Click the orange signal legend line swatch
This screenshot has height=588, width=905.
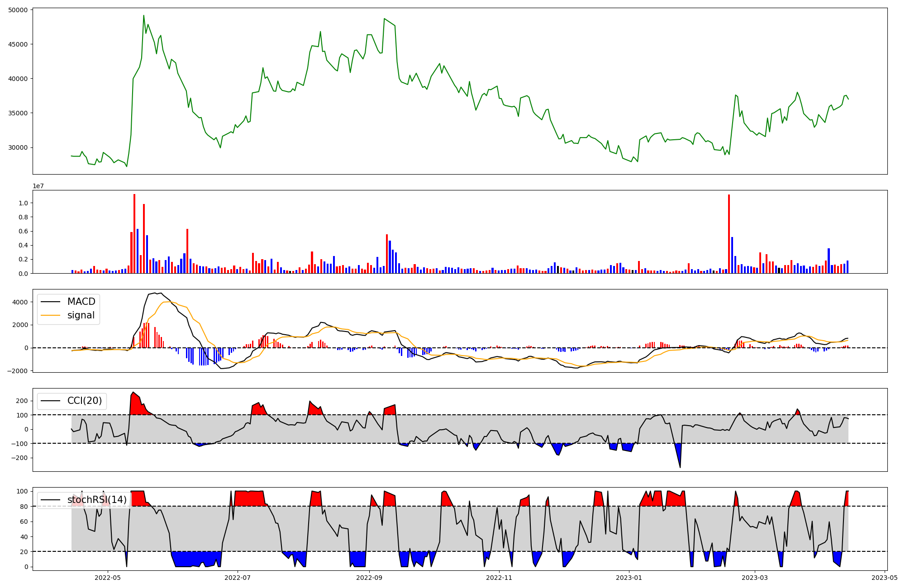(x=50, y=315)
